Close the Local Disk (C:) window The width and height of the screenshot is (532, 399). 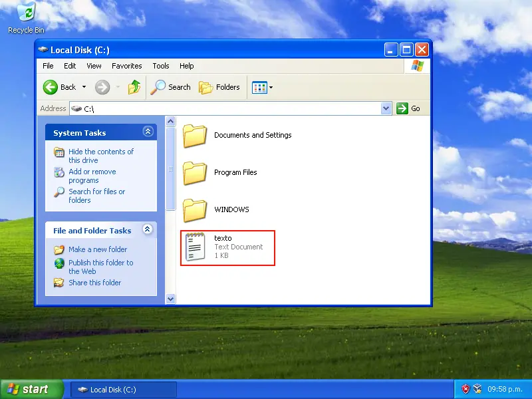(x=422, y=50)
